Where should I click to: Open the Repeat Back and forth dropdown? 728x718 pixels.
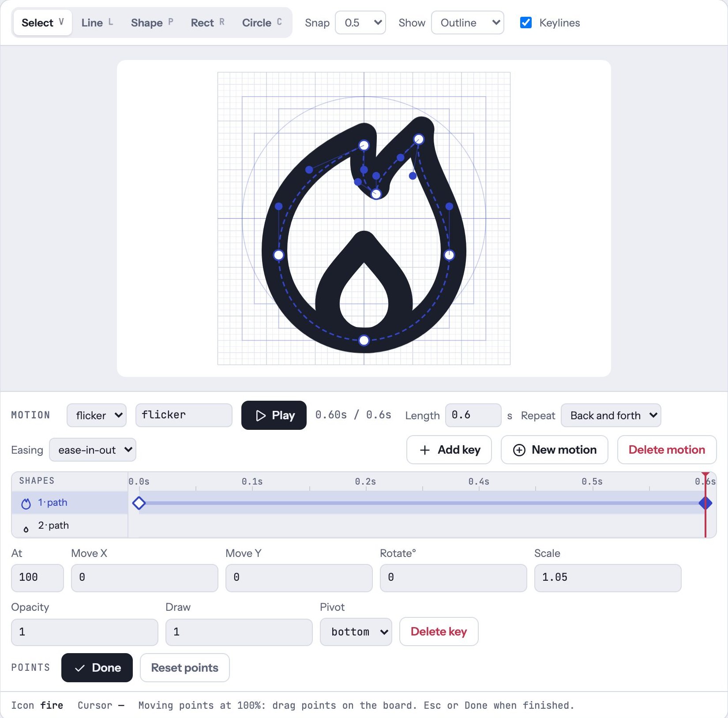pyautogui.click(x=611, y=415)
